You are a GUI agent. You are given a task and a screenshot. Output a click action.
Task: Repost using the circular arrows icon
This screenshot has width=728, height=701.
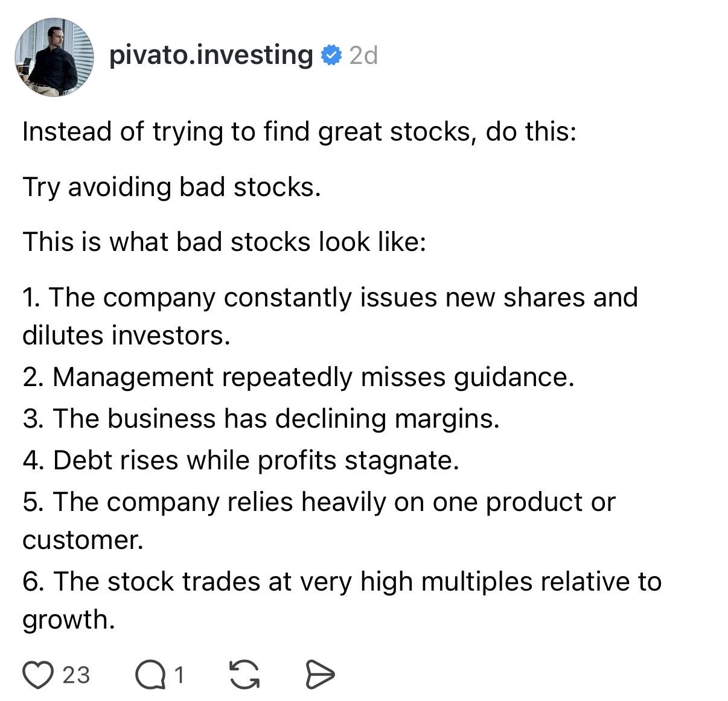pos(244,674)
